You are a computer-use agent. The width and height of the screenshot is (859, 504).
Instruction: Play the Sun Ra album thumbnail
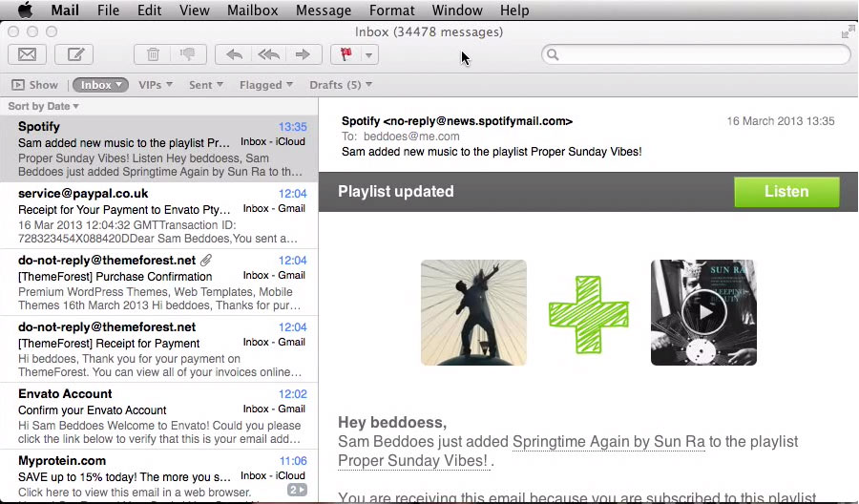(704, 312)
